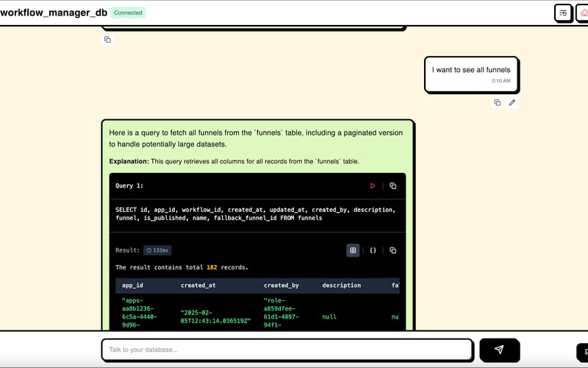Switch result to JSON braces view
Image resolution: width=588 pixels, height=368 pixels.
[x=373, y=250]
